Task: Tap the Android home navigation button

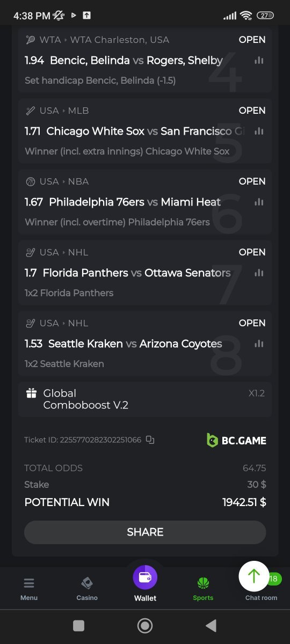Action: point(145,626)
